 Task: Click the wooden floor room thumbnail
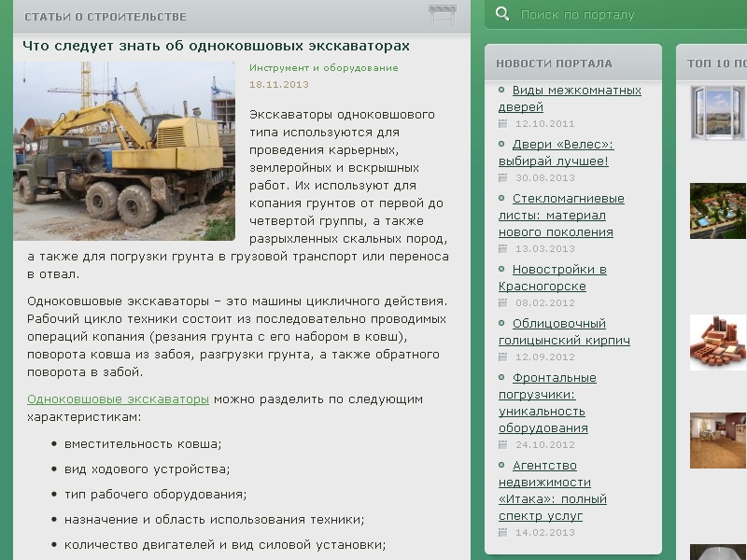718,441
